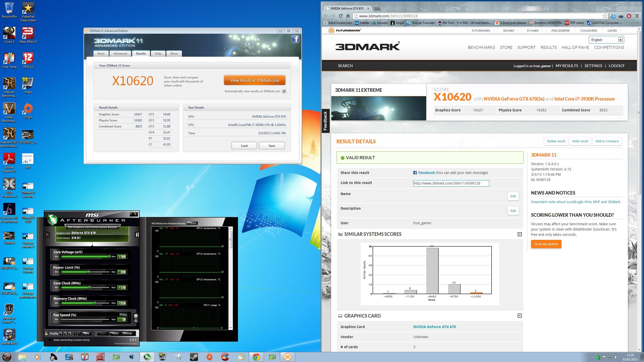This screenshot has height=362, width=644.
Task: Show more bookmarks via chevron
Action: tap(637, 23)
